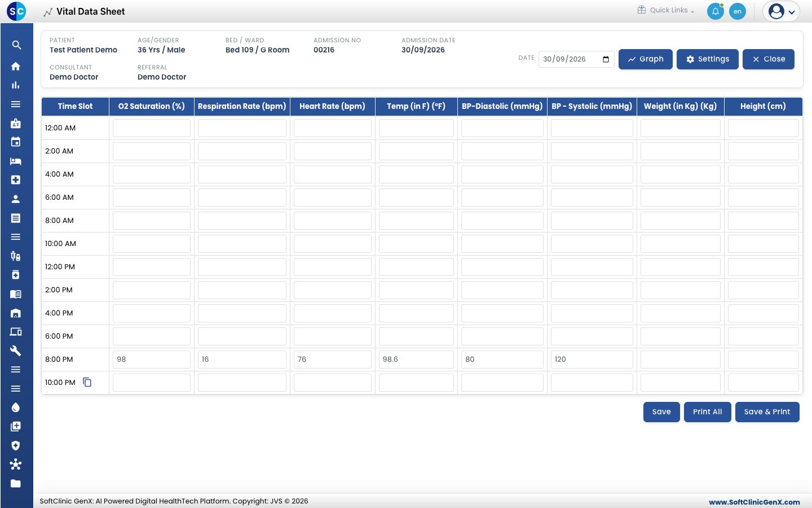Select the 8:00 PM Heart Rate field

[x=333, y=360]
